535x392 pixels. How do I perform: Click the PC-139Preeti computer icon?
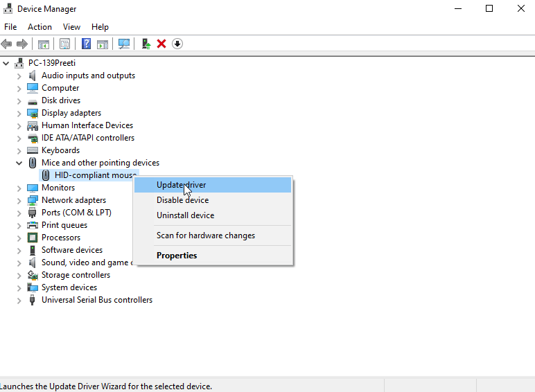pos(19,63)
